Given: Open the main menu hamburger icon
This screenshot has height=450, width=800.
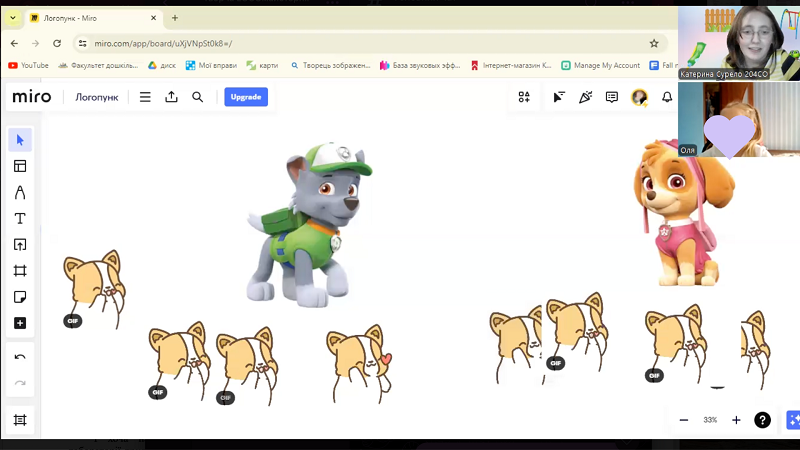Looking at the screenshot, I should pos(145,97).
